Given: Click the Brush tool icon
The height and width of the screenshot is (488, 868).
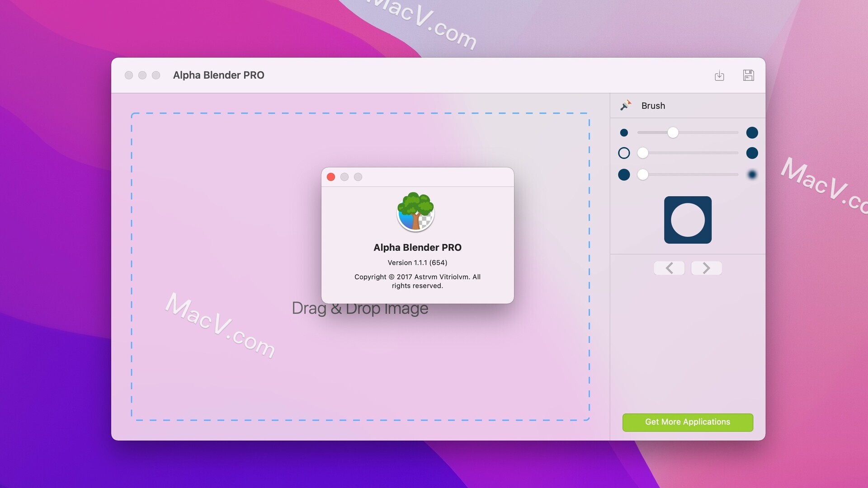Looking at the screenshot, I should (626, 105).
